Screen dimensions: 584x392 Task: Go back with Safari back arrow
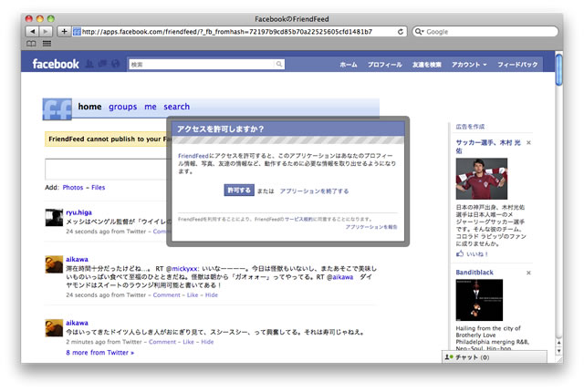point(33,32)
